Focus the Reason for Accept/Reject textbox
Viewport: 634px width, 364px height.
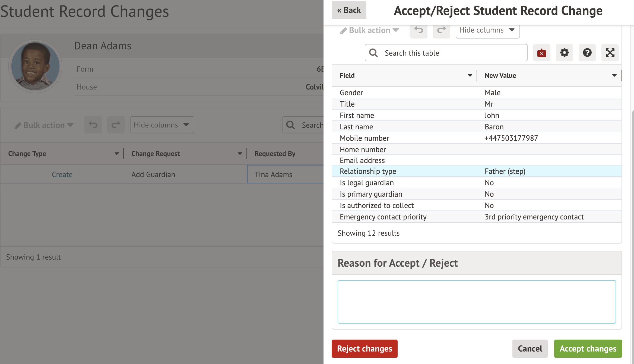click(x=477, y=302)
